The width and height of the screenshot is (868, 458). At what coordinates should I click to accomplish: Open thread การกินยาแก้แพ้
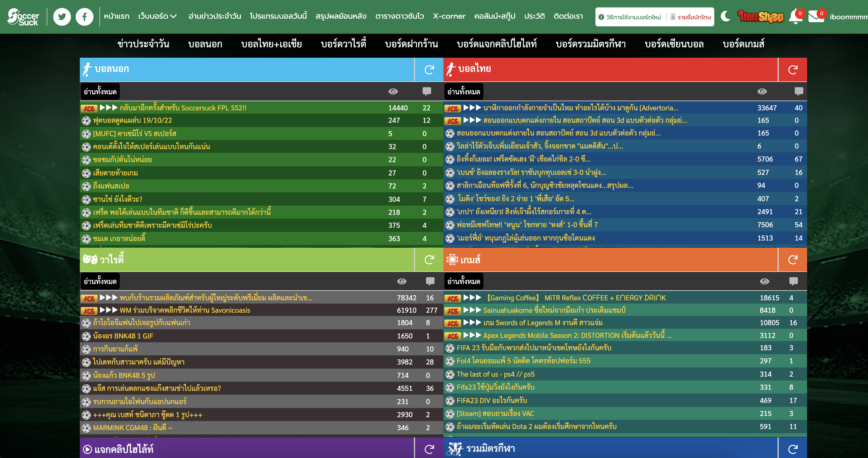(x=115, y=349)
